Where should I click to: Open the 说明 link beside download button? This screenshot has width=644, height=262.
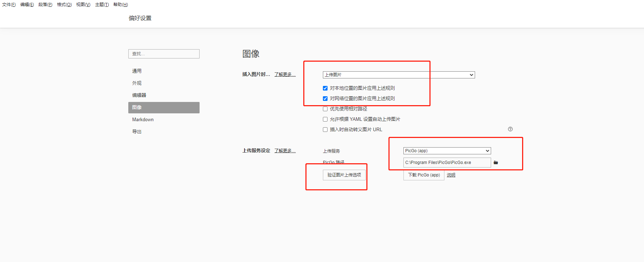451,175
